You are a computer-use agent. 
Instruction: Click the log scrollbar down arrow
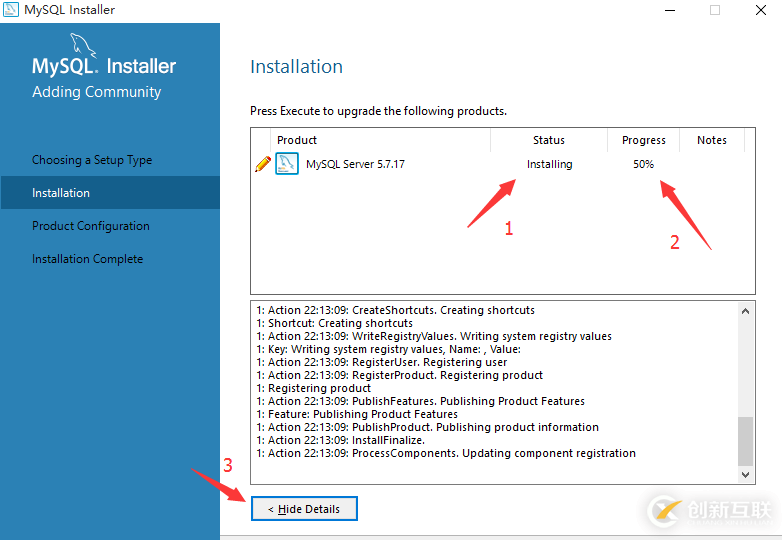coord(746,475)
